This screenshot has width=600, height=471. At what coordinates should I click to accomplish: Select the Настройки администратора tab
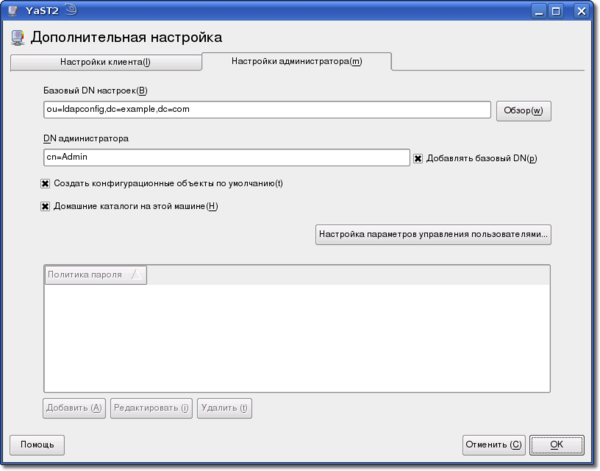tap(296, 61)
